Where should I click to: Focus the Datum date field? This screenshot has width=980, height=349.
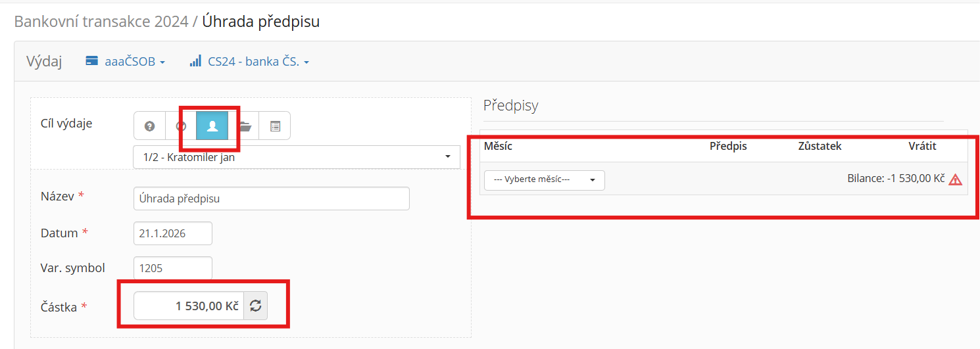coord(172,233)
